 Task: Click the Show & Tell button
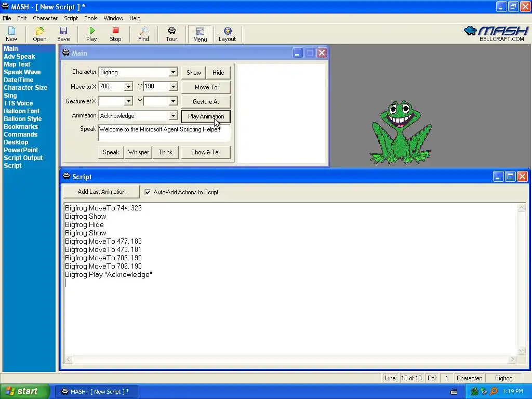[x=206, y=152]
